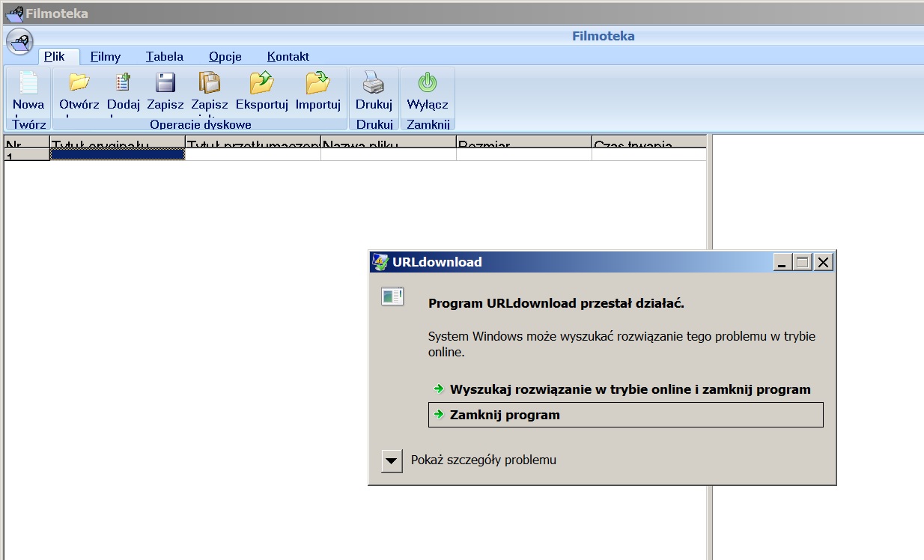
Task: Save using the Zapisz floppy icon
Action: pos(165,83)
